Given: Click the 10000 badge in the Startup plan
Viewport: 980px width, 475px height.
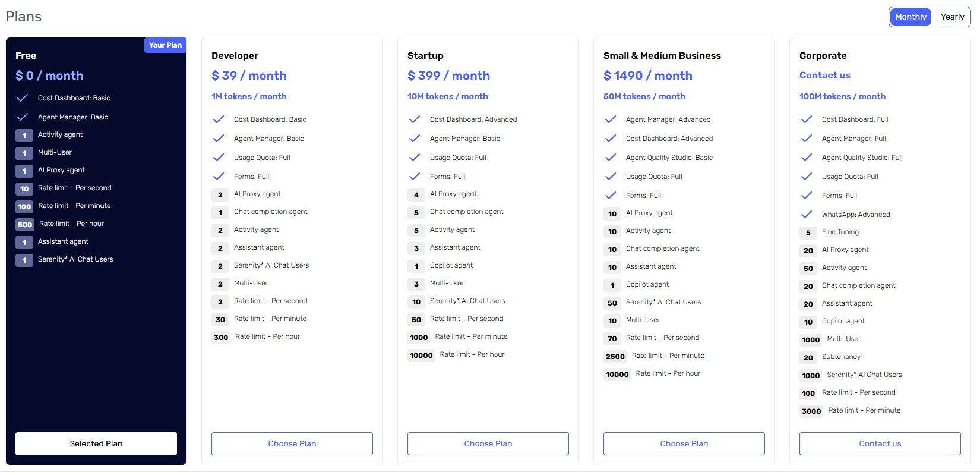Looking at the screenshot, I should point(421,355).
